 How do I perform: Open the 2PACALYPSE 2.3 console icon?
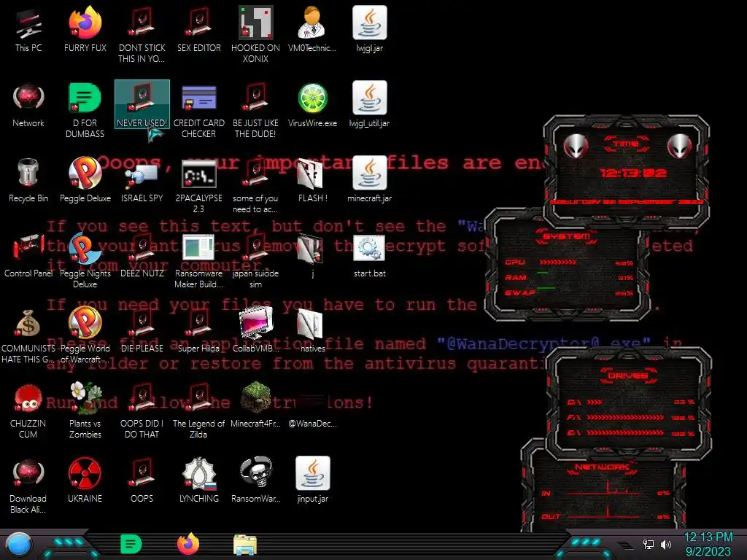198,185
